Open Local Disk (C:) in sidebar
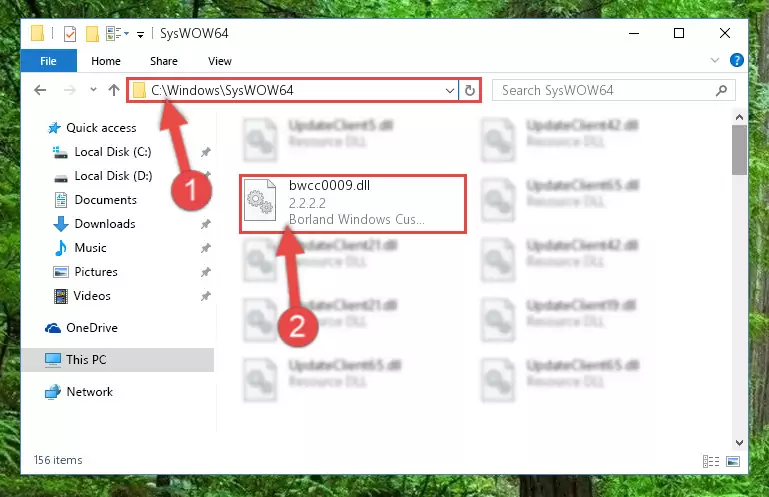Image resolution: width=769 pixels, height=497 pixels. (113, 152)
